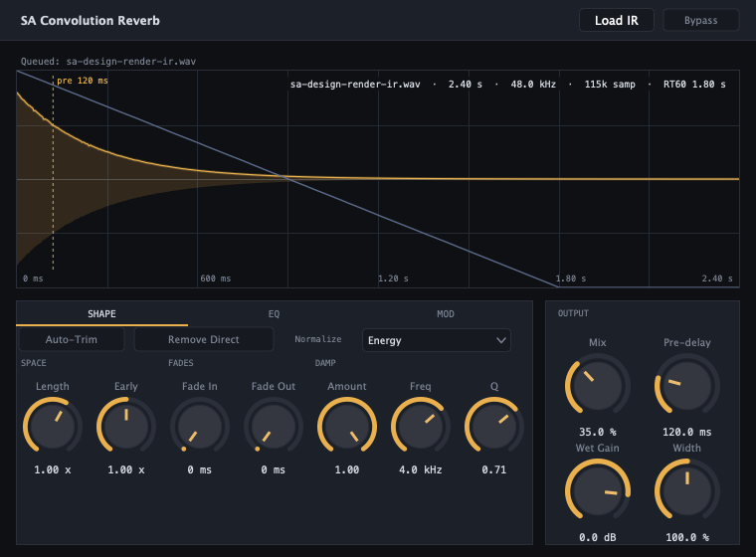Open the EQ tab

[x=274, y=314]
